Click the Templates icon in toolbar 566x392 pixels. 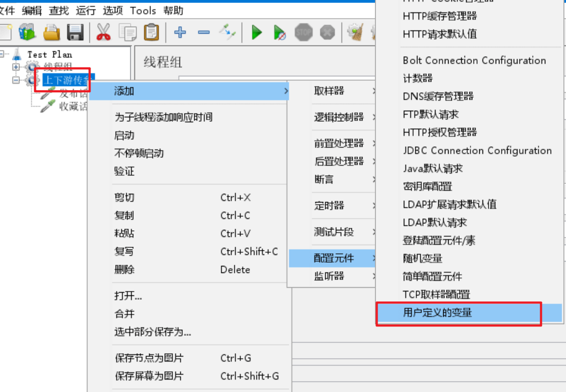27,33
